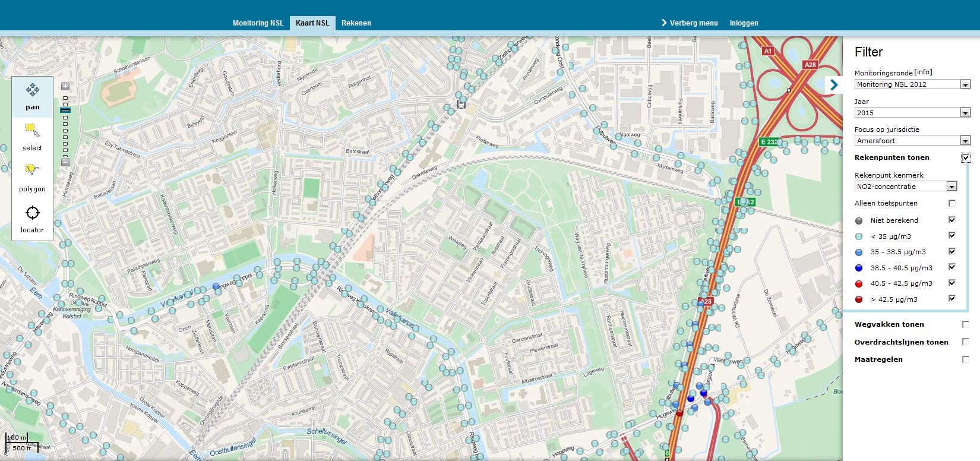The width and height of the screenshot is (980, 461).
Task: Toggle the 38.5 - 40.5 µg/m3 checkbox
Action: [952, 267]
